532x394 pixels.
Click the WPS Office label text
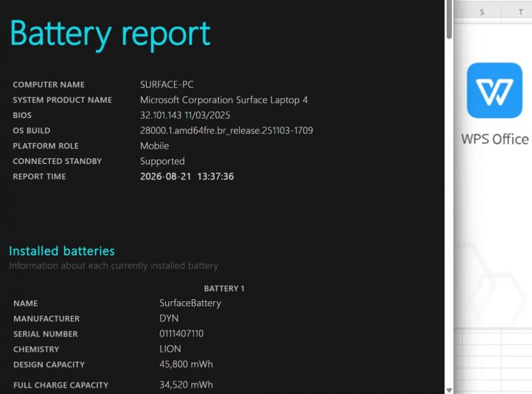click(495, 139)
